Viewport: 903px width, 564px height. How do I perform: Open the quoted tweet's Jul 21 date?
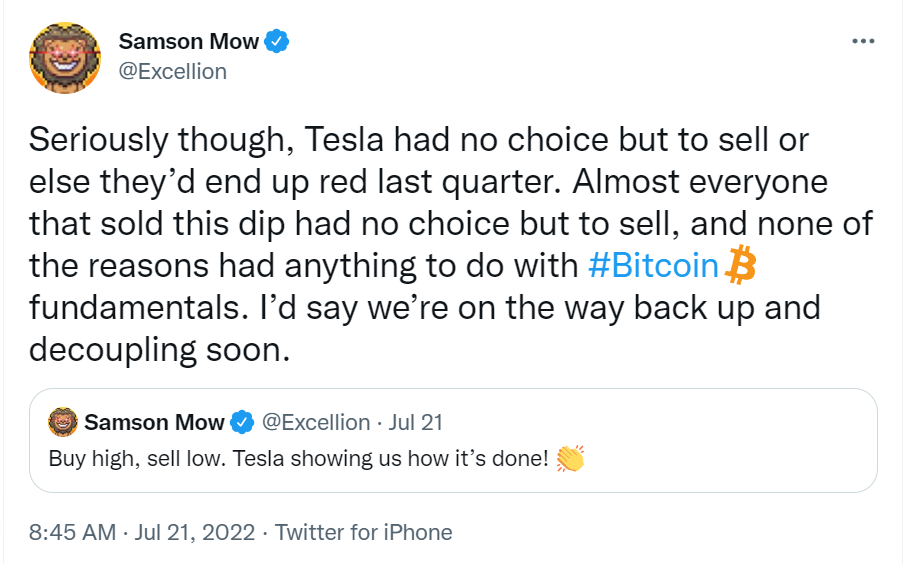tap(418, 422)
